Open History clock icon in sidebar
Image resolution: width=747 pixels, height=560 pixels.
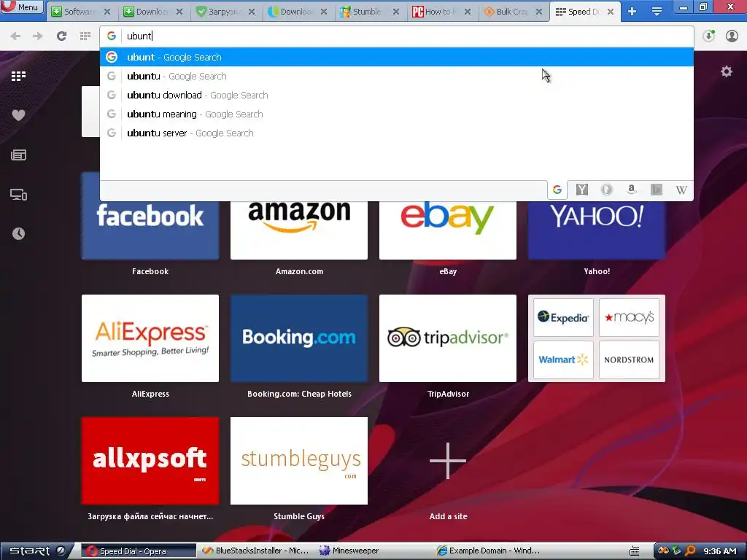pyautogui.click(x=18, y=233)
